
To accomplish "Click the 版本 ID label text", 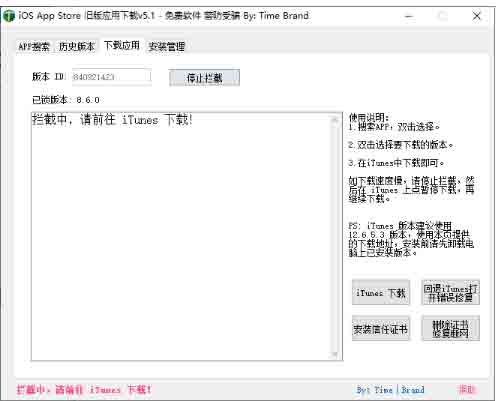I will [x=48, y=77].
